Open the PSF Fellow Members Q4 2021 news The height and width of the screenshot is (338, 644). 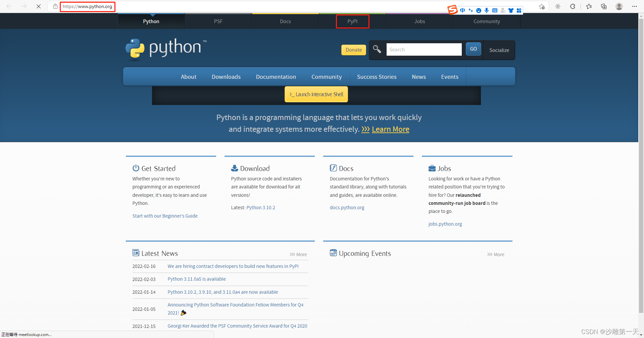(236, 309)
